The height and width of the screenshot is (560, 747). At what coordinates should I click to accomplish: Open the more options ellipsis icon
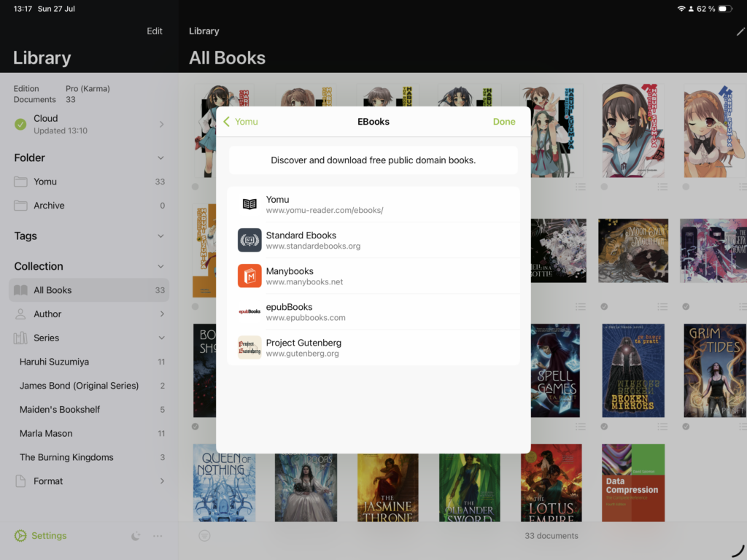pos(158,536)
